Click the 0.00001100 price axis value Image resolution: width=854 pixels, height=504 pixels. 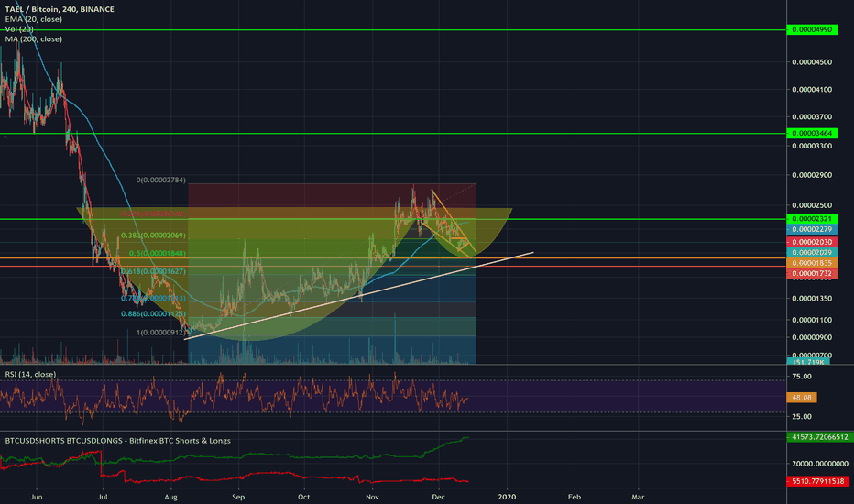(x=812, y=320)
